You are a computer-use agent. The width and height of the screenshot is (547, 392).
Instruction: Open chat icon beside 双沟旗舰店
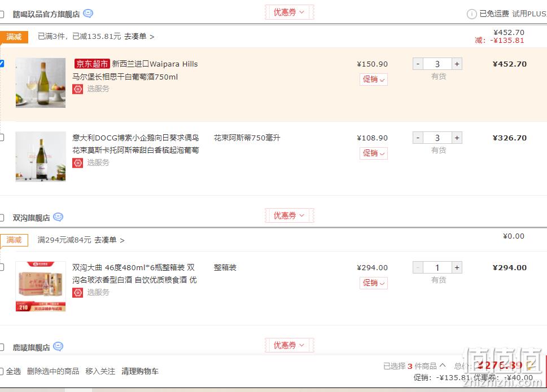(58, 217)
